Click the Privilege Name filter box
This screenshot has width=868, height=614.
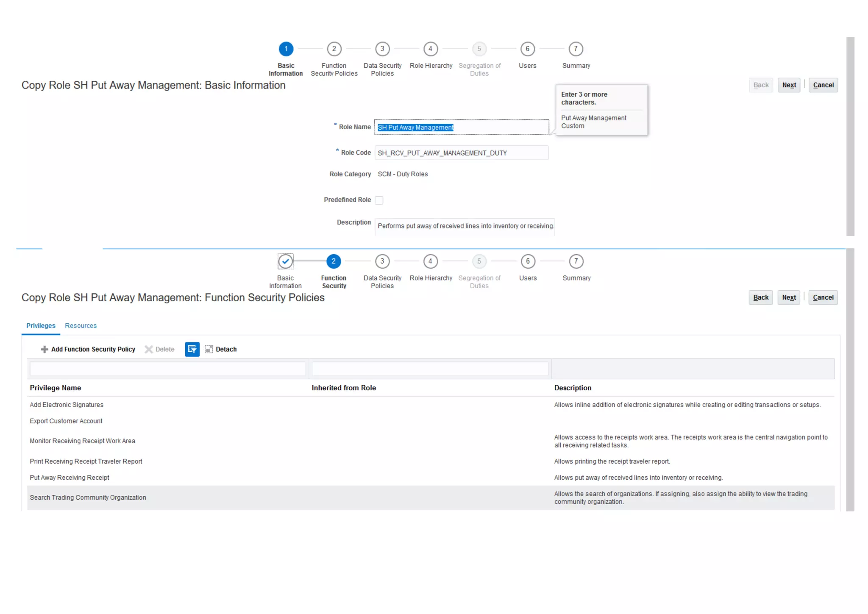coord(167,369)
